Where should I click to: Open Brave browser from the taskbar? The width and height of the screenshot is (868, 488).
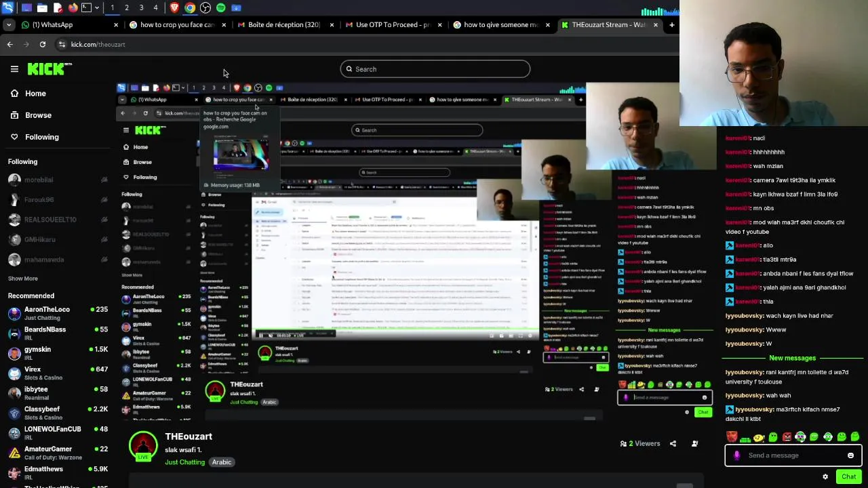pos(174,8)
